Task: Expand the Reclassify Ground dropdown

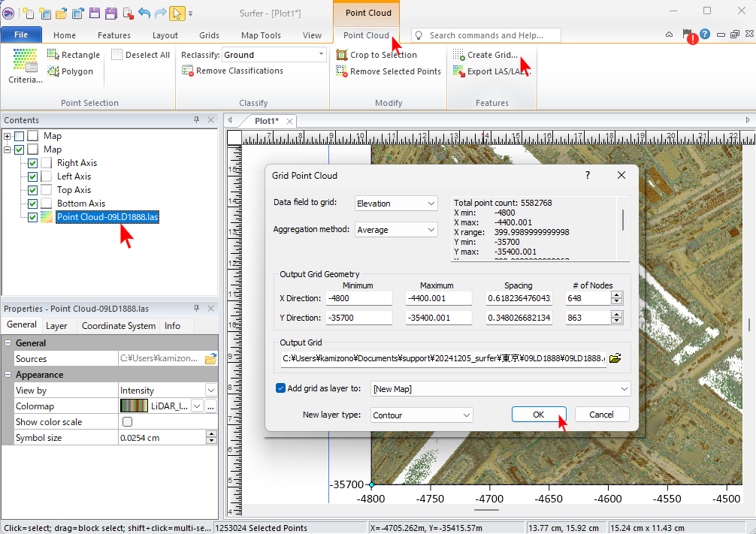Action: 322,55
